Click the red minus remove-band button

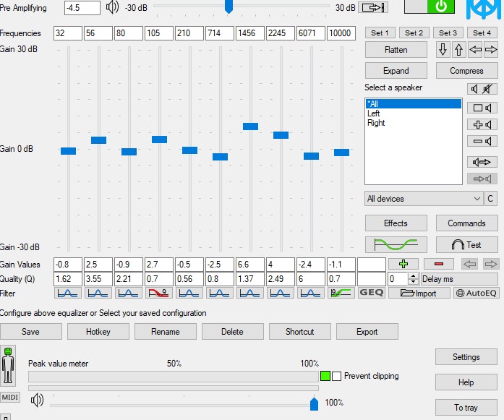point(438,264)
